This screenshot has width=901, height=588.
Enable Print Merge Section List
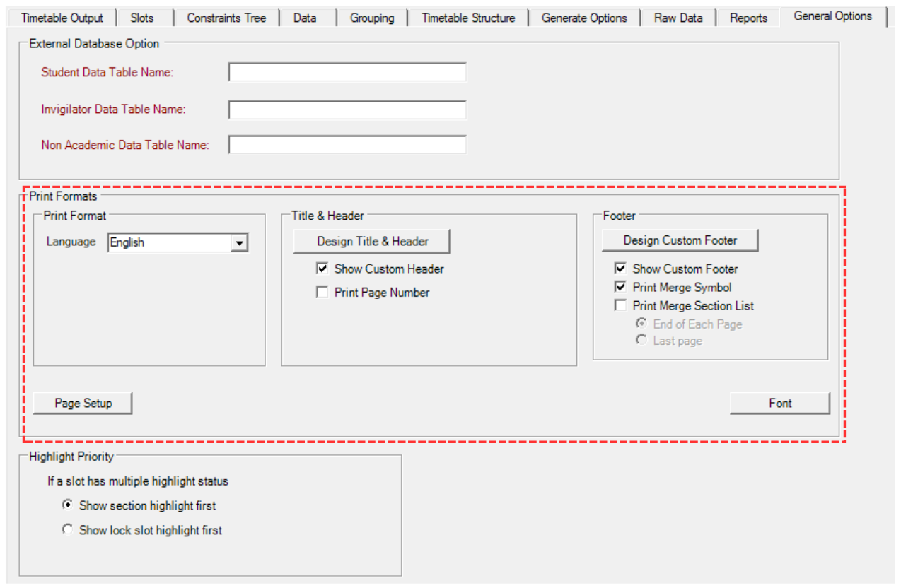coord(621,306)
